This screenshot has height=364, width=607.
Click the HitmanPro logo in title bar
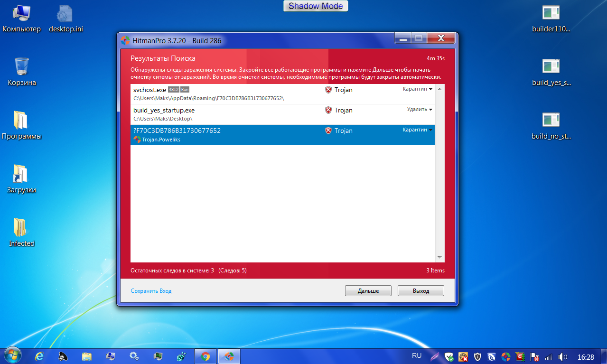pyautogui.click(x=125, y=40)
